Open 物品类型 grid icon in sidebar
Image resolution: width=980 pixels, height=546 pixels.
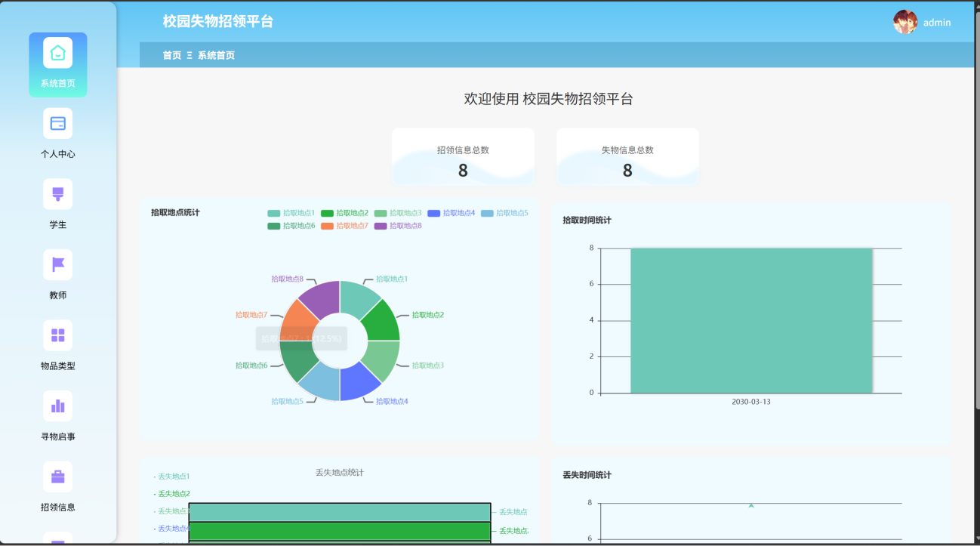pos(57,335)
